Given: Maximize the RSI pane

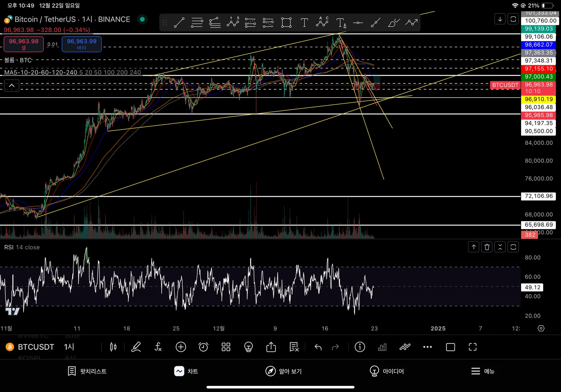Looking at the screenshot, I should pyautogui.click(x=513, y=247).
